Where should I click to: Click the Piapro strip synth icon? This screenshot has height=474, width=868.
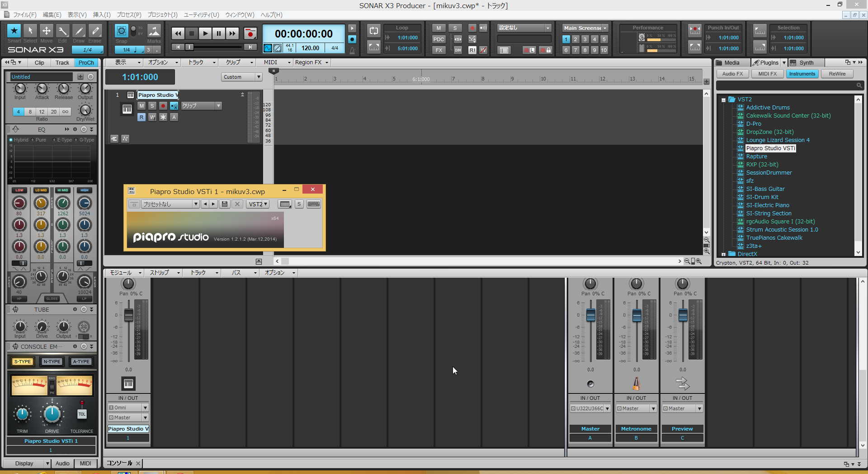pos(129,384)
